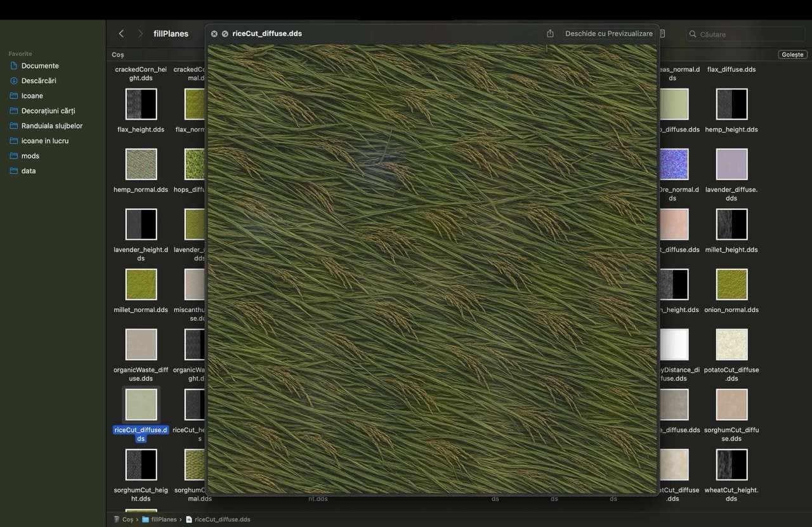Select the mods folder in sidebar
This screenshot has height=527, width=812.
point(30,156)
